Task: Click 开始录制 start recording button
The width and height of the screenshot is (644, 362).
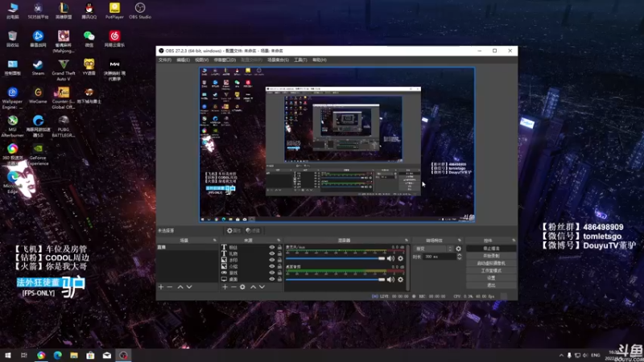Action: 491,256
